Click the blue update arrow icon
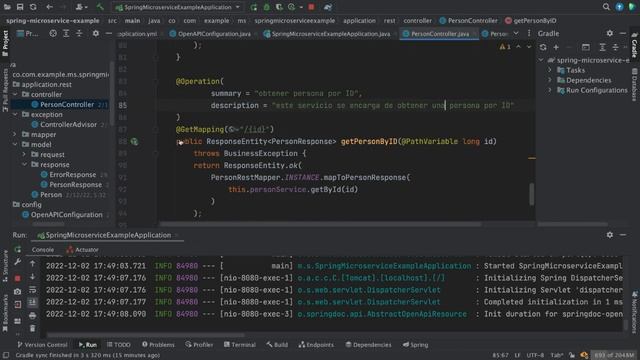Screen dimensions: 640x360 tap(620, 7)
